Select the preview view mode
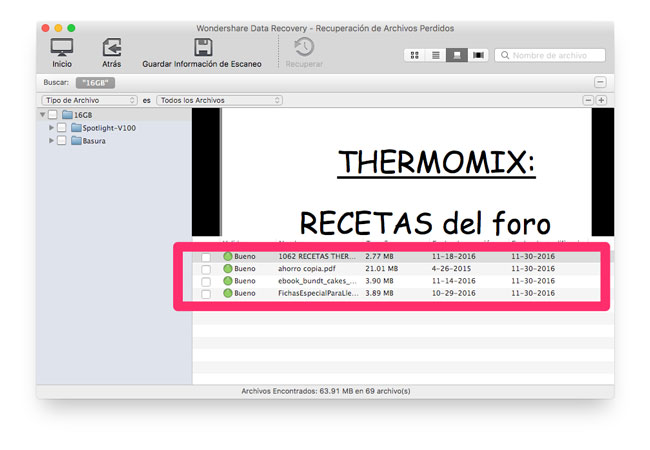This screenshot has height=450, width=650. click(457, 55)
